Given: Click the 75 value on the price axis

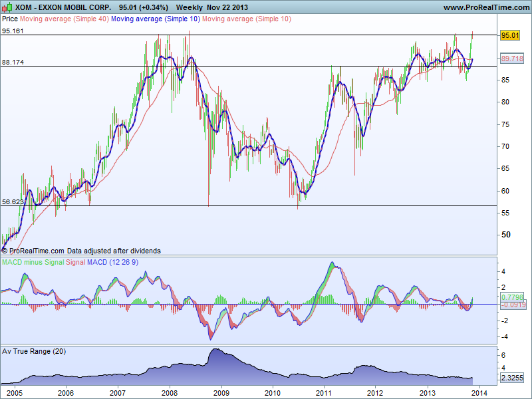Looking at the screenshot, I should coord(505,124).
